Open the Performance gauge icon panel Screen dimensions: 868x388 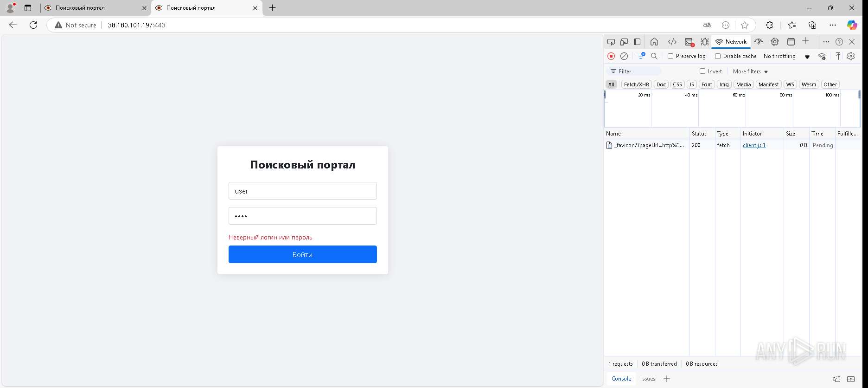[x=759, y=42]
